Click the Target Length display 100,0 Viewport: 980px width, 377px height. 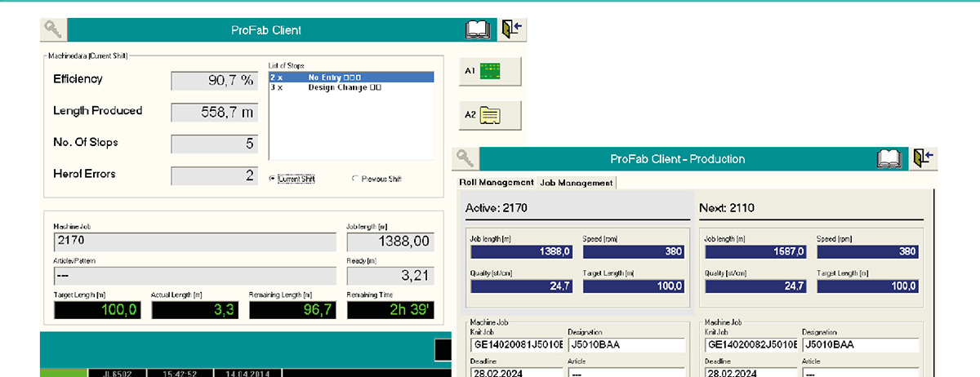(96, 309)
